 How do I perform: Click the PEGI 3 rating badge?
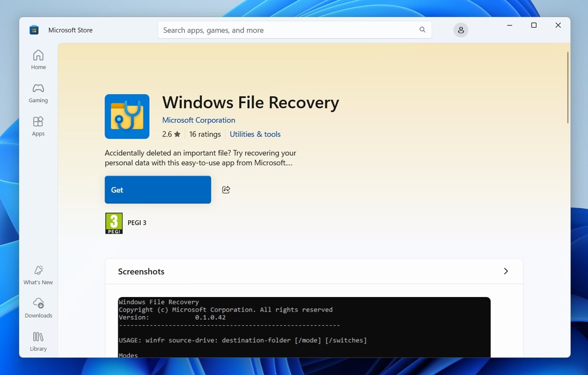114,223
